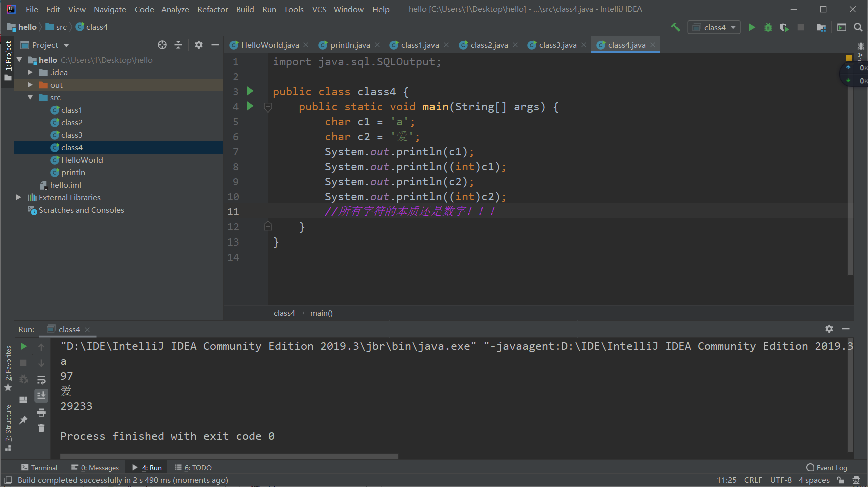Run class4 with the toolbar play button
The image size is (868, 487).
[752, 27]
